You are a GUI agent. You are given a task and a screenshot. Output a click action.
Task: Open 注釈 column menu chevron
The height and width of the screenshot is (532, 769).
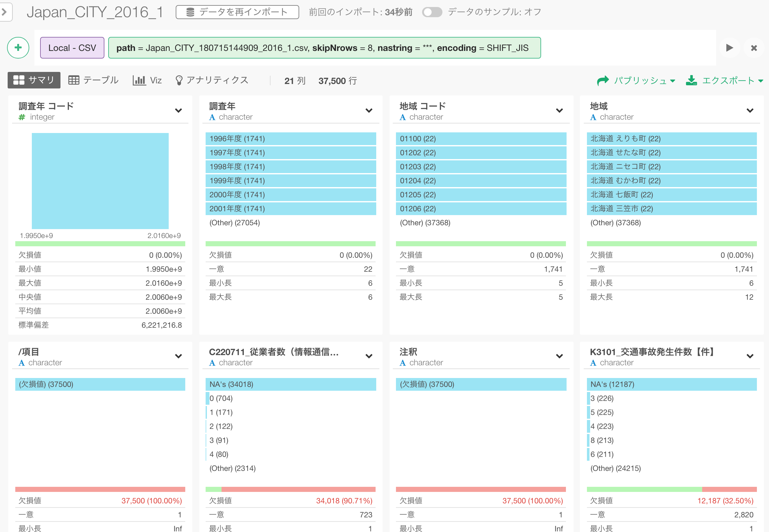point(559,356)
